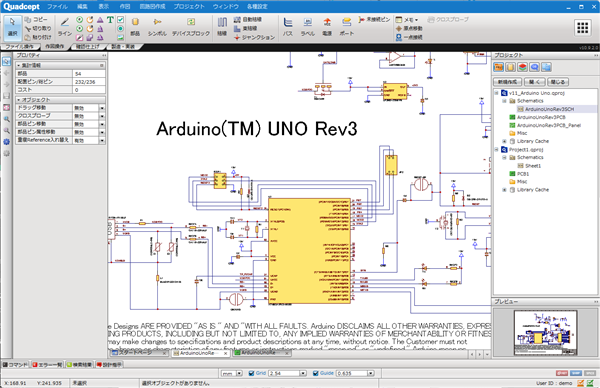
Task: Click the new-create button in project panel
Action: [507, 82]
